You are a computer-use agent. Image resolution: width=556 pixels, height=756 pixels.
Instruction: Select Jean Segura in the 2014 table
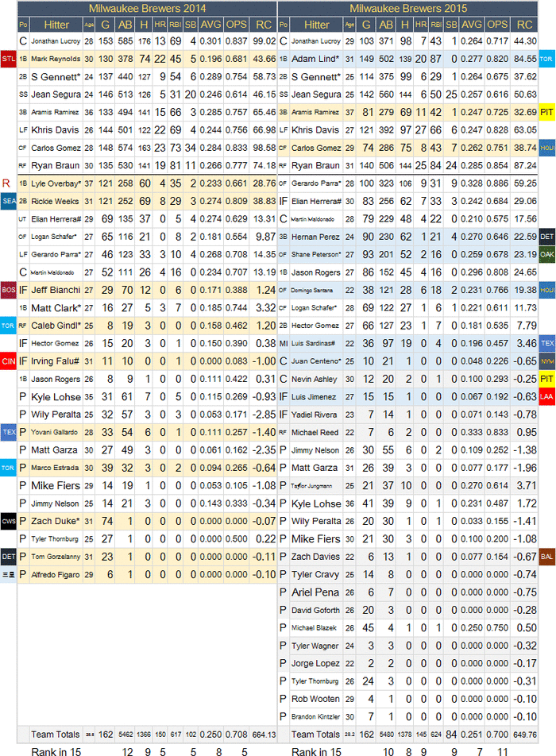coord(56,94)
